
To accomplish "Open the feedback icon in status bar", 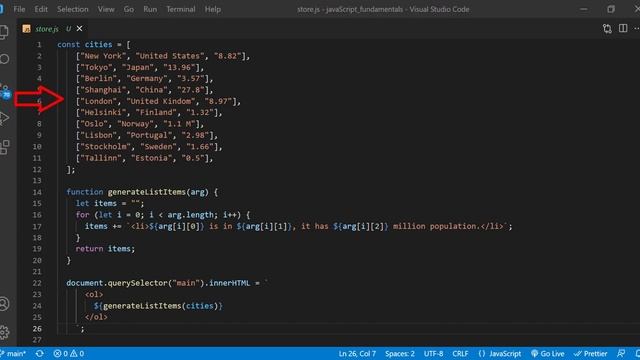I will click(x=621, y=353).
